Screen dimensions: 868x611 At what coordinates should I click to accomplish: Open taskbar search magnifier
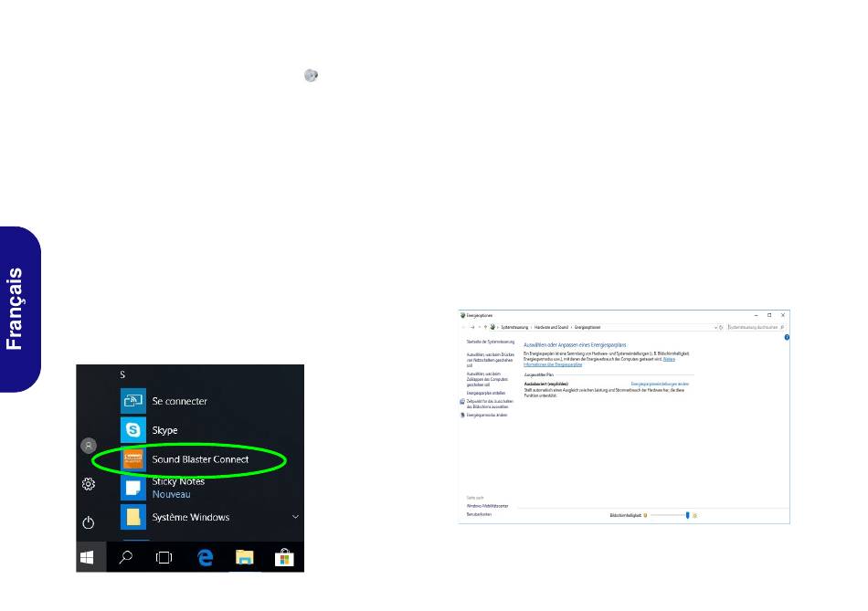[x=126, y=557]
